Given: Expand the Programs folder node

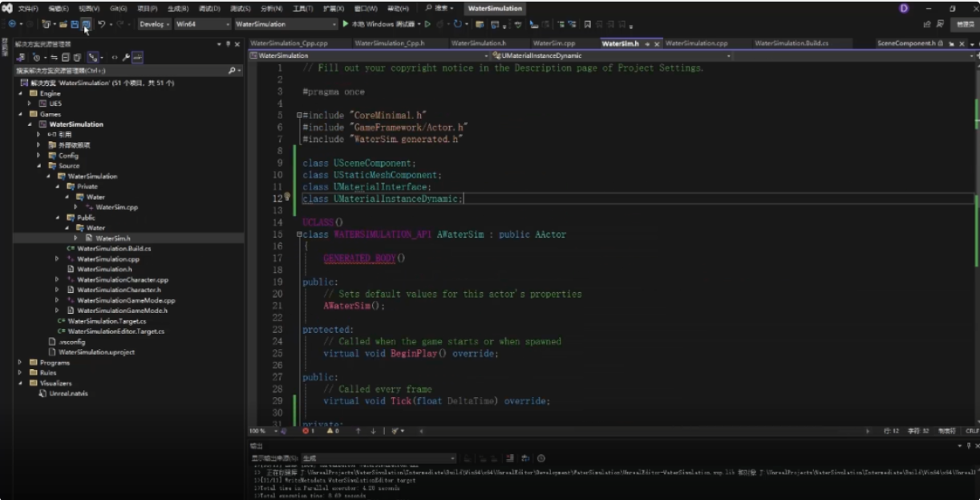Looking at the screenshot, I should [x=21, y=363].
